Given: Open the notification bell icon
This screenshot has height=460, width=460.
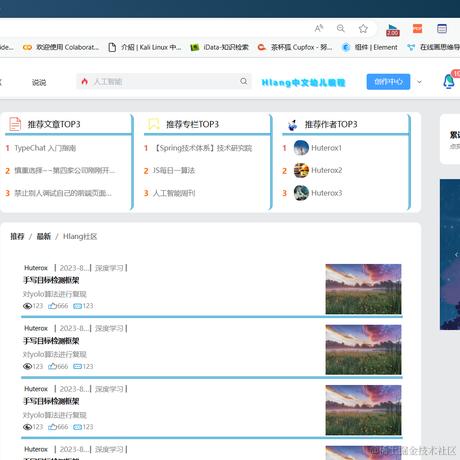Looking at the screenshot, I should [x=449, y=81].
